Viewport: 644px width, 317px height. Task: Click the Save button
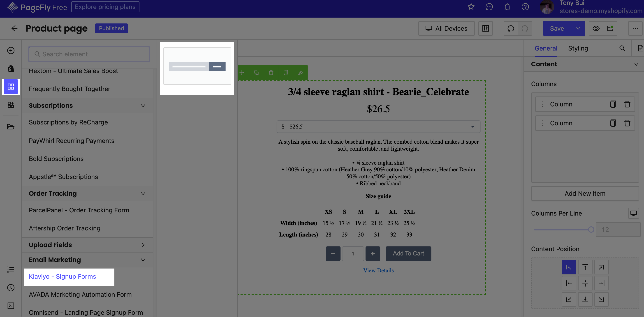(x=557, y=28)
